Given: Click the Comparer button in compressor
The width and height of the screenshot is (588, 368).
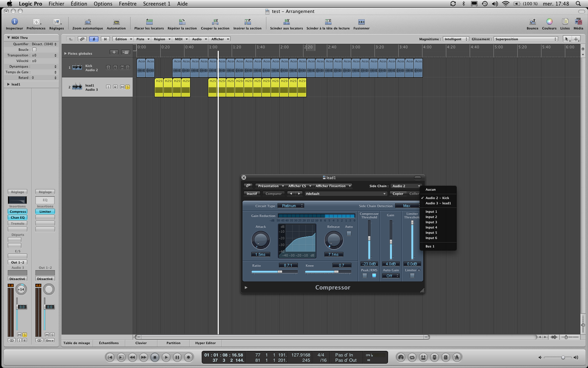Looking at the screenshot, I should 273,194.
